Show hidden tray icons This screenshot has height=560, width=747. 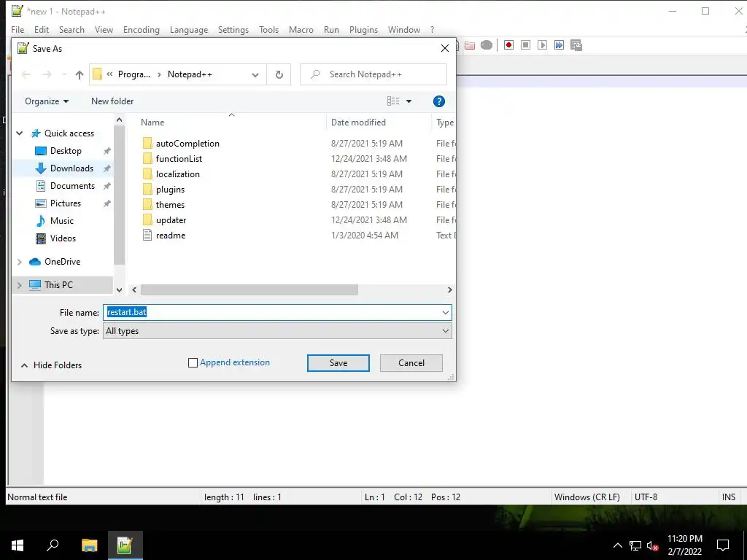pyautogui.click(x=617, y=545)
